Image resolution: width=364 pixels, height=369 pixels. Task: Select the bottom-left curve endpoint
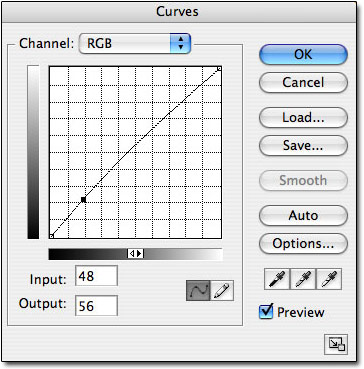coord(51,236)
